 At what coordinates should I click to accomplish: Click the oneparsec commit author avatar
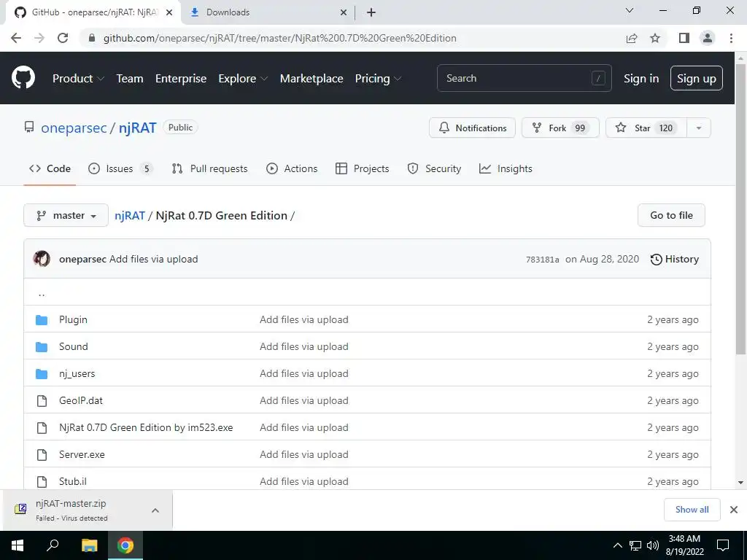coord(42,259)
